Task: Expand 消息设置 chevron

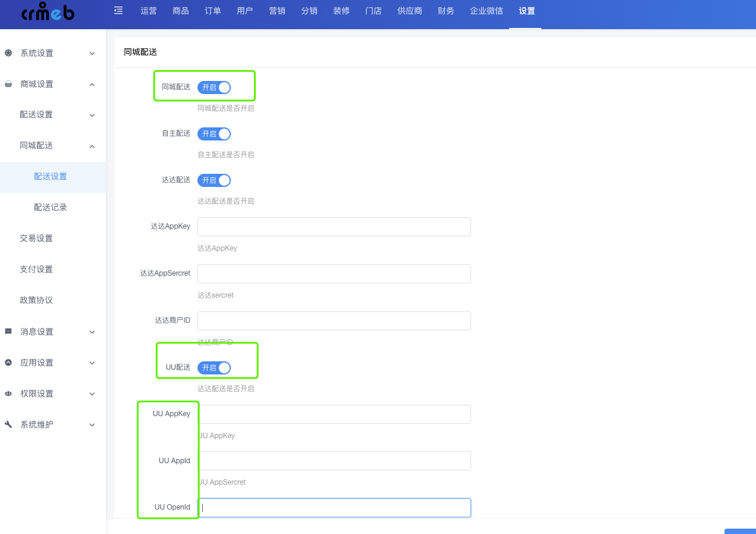Action: (x=92, y=332)
